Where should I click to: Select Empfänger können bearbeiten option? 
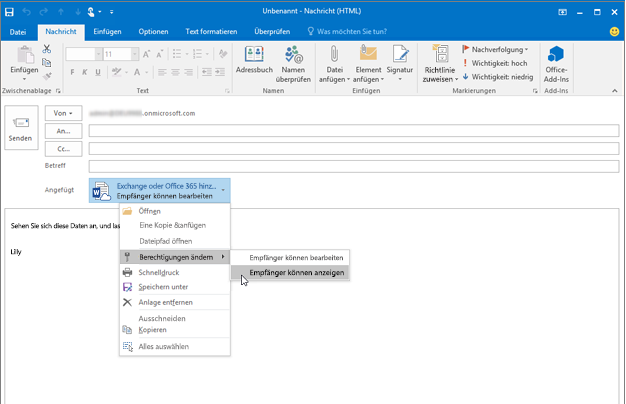point(298,258)
